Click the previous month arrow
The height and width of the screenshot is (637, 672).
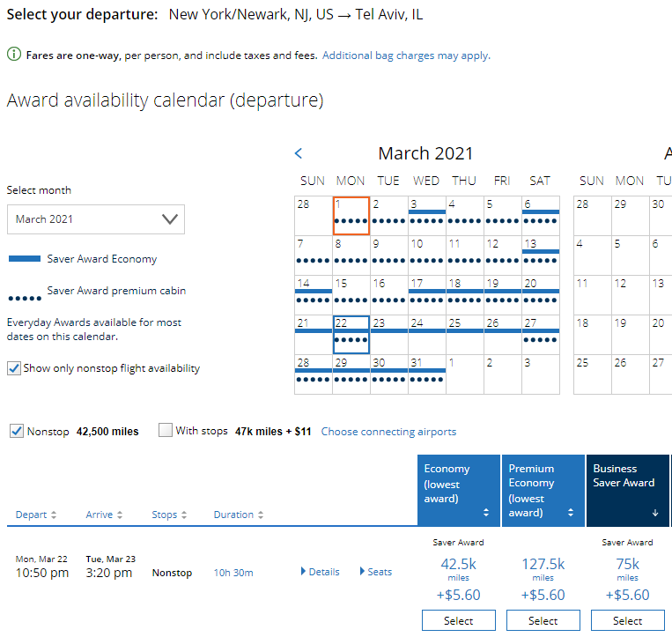point(299,153)
